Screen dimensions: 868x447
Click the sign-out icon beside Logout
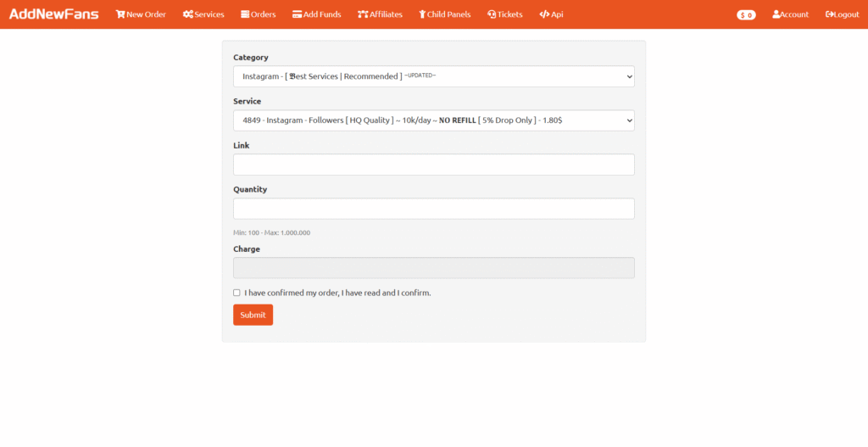(830, 14)
